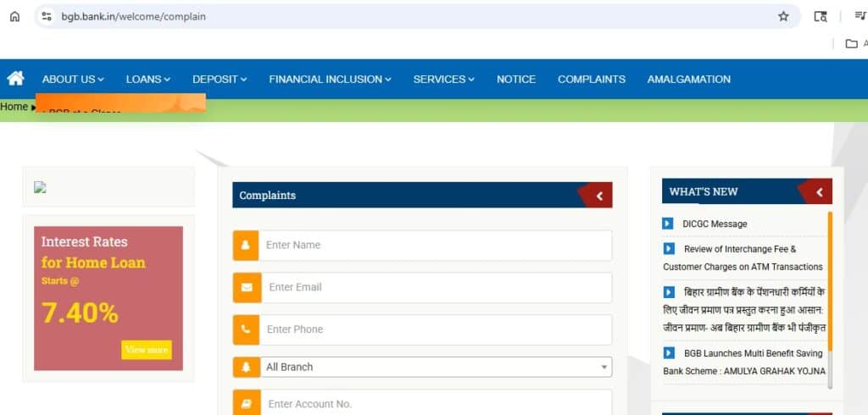Click the Enter Account No. field
This screenshot has height=415, width=868.
[x=436, y=403]
